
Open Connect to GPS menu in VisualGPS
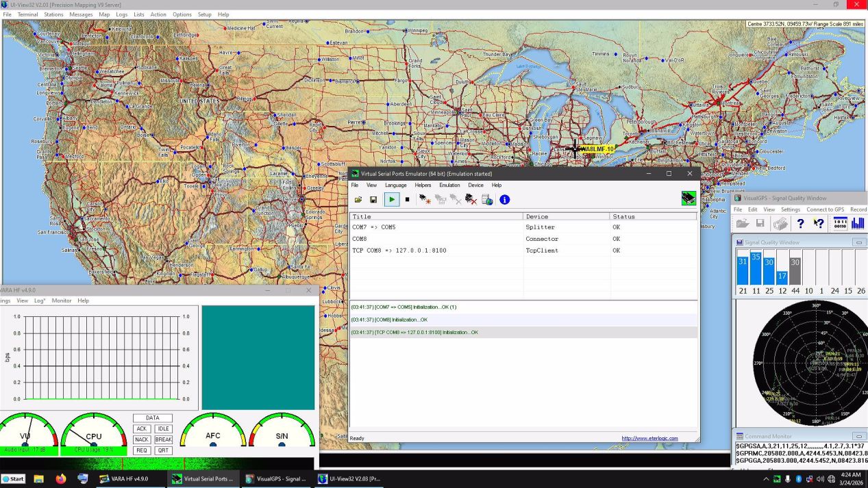pyautogui.click(x=825, y=209)
